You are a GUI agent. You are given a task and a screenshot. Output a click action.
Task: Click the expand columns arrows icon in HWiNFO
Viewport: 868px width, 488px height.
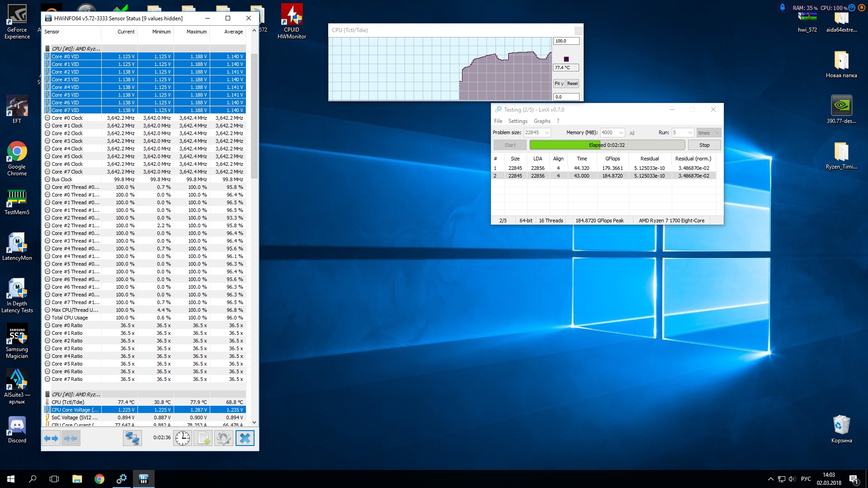[x=51, y=438]
